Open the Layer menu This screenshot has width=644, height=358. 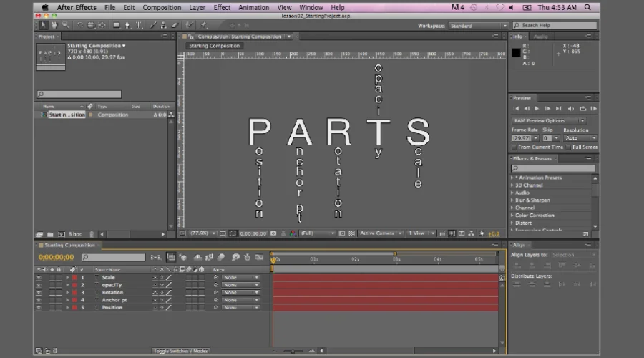coord(197,7)
